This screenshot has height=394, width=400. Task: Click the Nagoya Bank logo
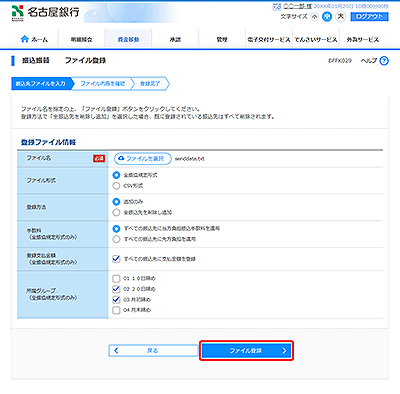coord(45,13)
